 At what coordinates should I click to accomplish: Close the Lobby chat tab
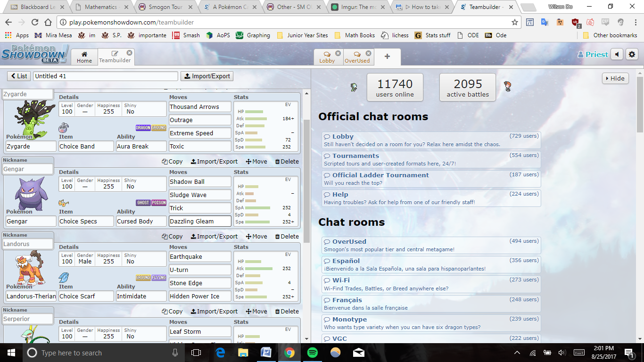(x=338, y=53)
